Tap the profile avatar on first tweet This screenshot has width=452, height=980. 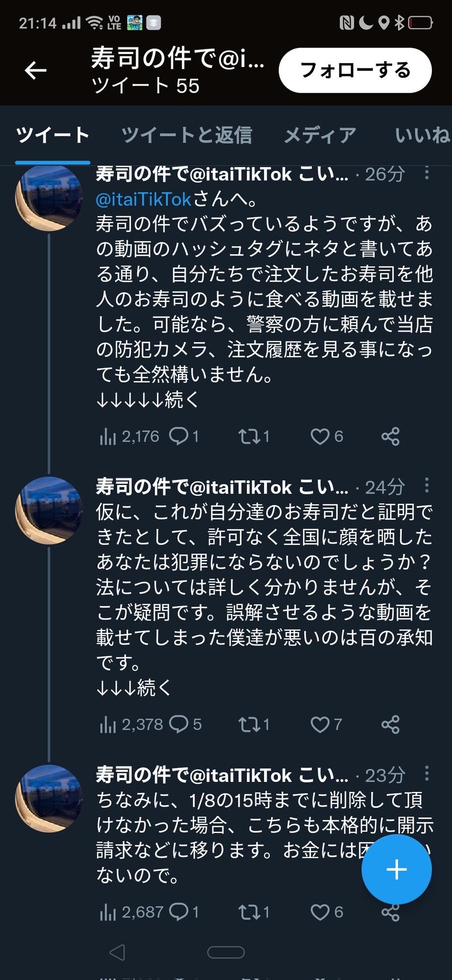[48, 198]
